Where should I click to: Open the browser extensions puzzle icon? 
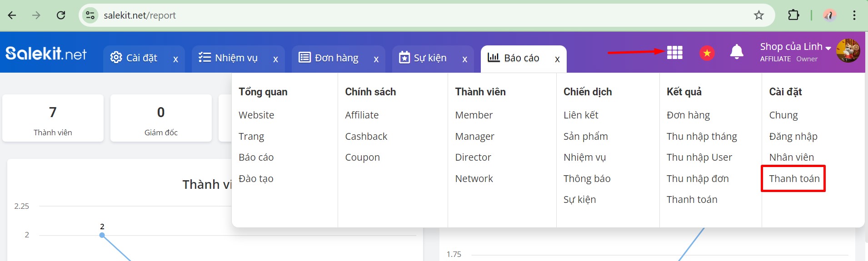pos(793,15)
